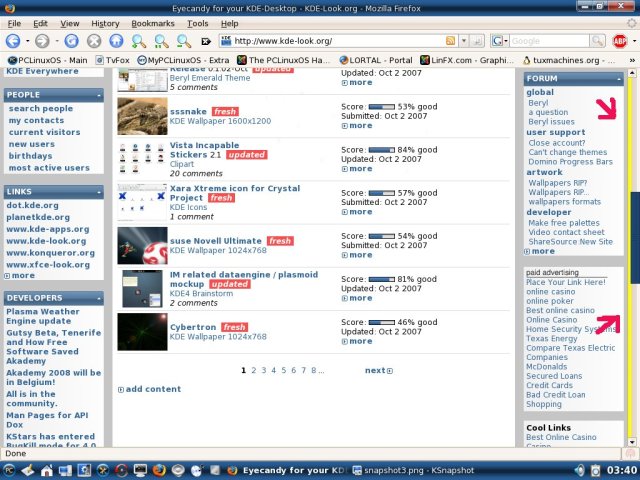The height and width of the screenshot is (480, 640).
Task: Open the View menu
Action: point(70,24)
